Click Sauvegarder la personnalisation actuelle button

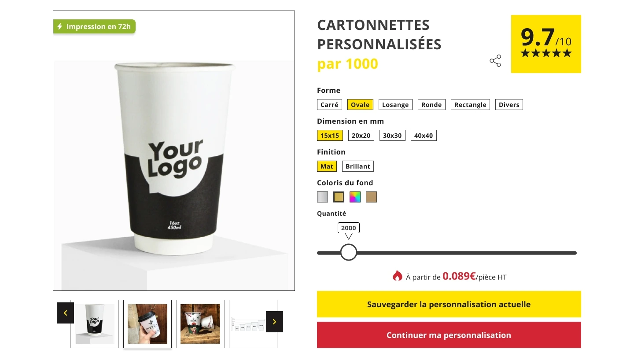449,304
